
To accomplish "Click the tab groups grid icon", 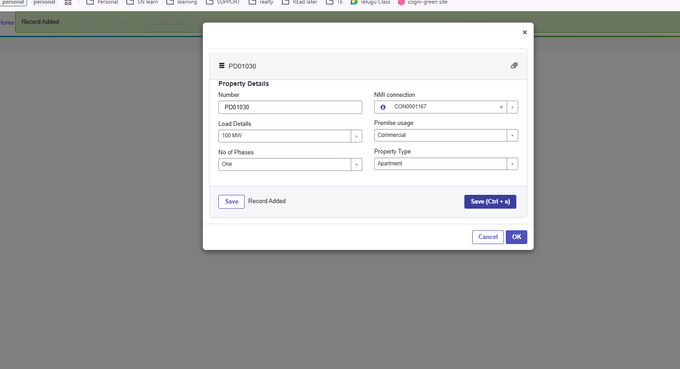I will click(68, 3).
